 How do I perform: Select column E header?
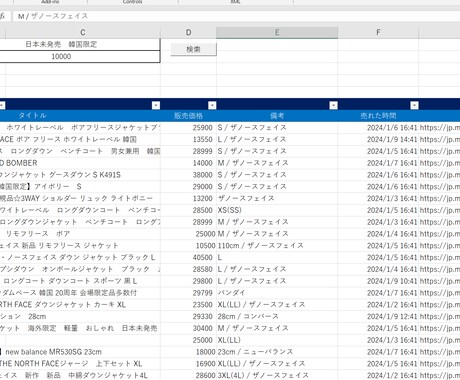tap(277, 32)
